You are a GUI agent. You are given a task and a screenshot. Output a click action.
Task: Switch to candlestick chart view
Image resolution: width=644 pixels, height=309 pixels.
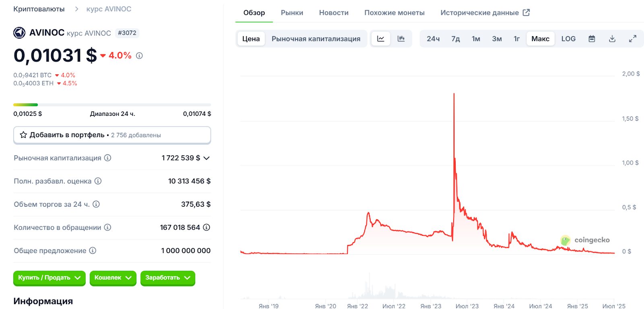coord(401,39)
